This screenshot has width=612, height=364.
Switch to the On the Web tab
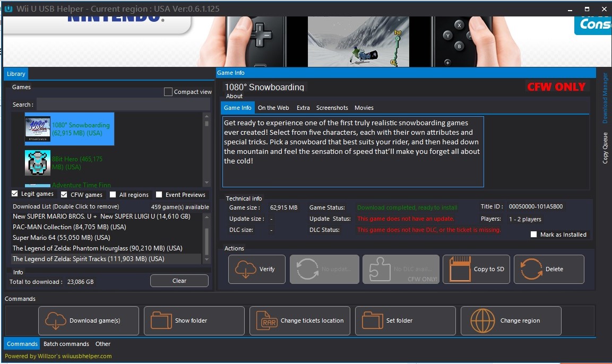(x=273, y=108)
